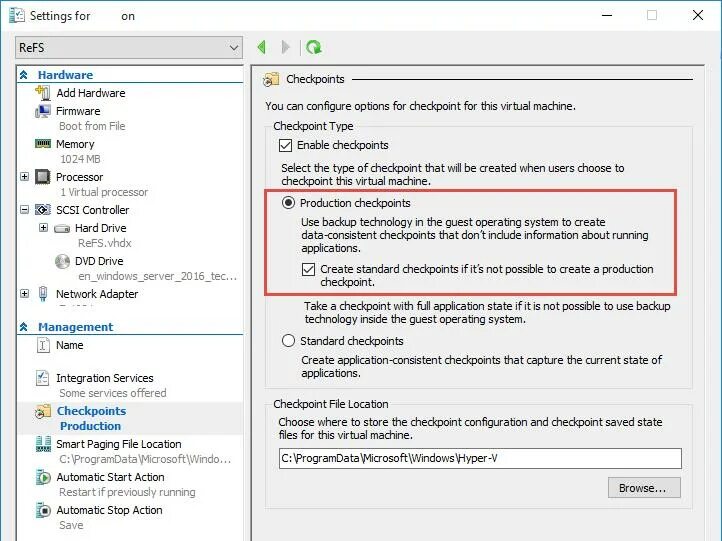Image resolution: width=722 pixels, height=541 pixels.
Task: Expand the Processor tree node
Action: click(x=24, y=176)
